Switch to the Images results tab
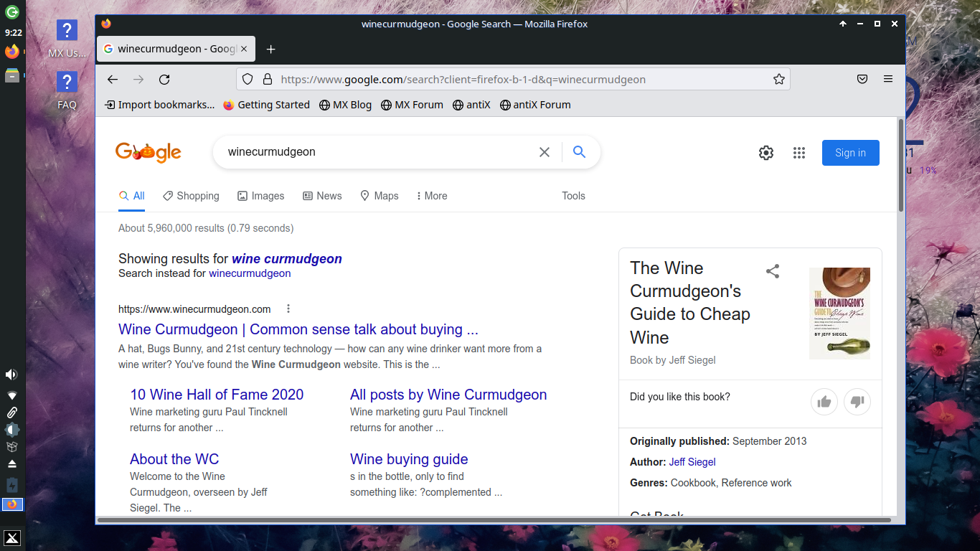The width and height of the screenshot is (980, 551). 261,196
